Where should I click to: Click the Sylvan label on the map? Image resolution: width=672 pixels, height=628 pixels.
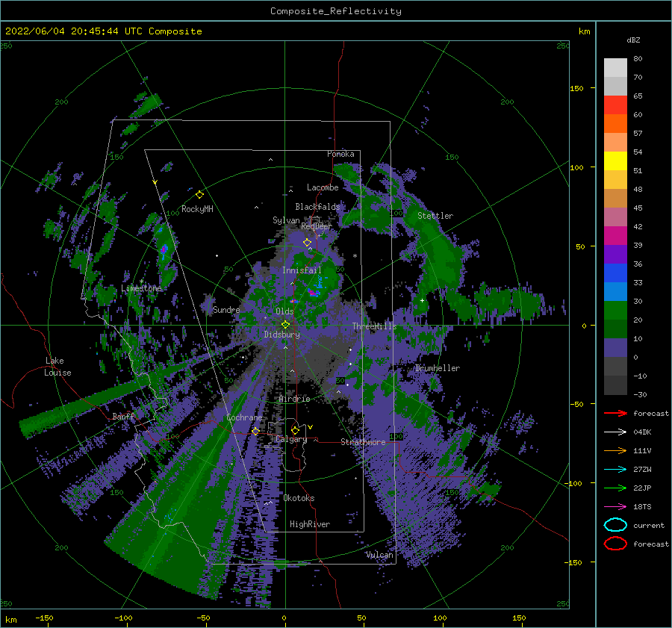point(286,220)
